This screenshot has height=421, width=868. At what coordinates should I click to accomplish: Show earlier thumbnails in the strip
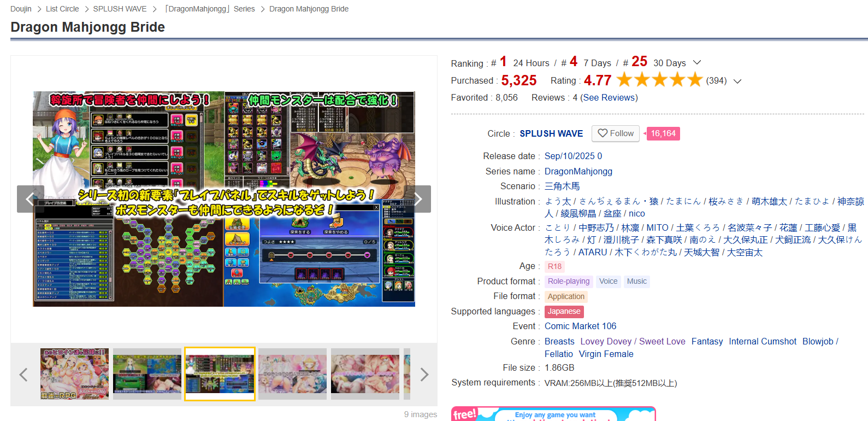(x=23, y=375)
